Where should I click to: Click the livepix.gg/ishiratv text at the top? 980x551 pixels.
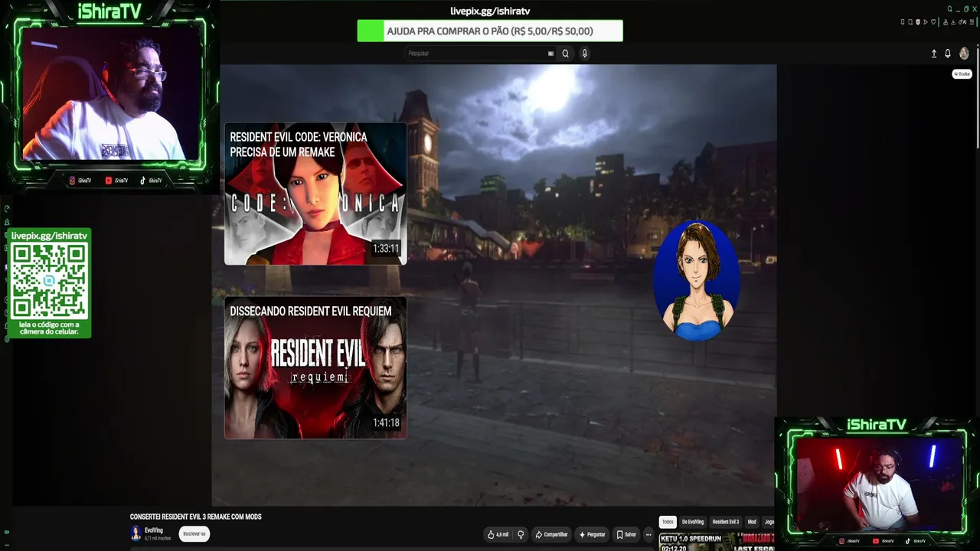click(490, 11)
